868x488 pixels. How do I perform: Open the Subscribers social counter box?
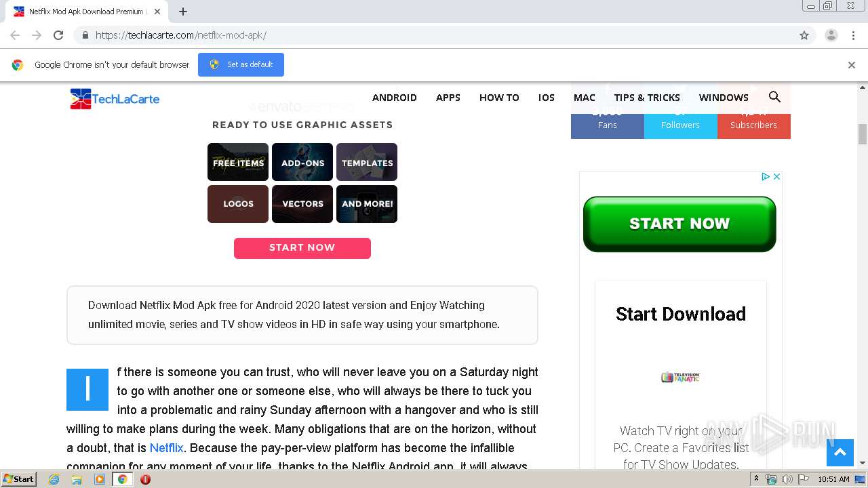(x=754, y=119)
